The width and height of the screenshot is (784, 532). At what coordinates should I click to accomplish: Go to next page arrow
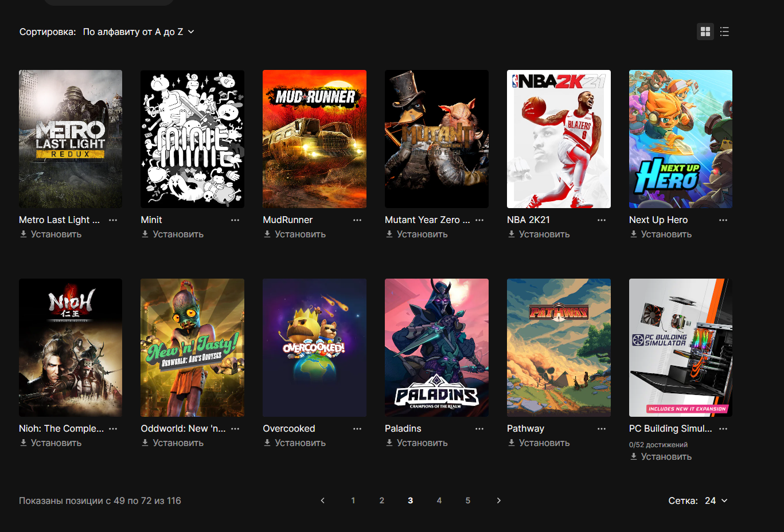(x=498, y=500)
